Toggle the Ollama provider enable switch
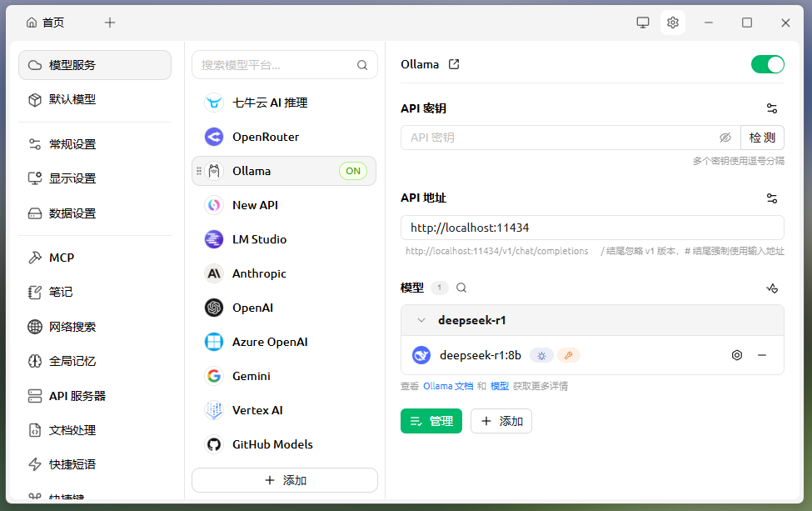This screenshot has width=812, height=511. (768, 65)
